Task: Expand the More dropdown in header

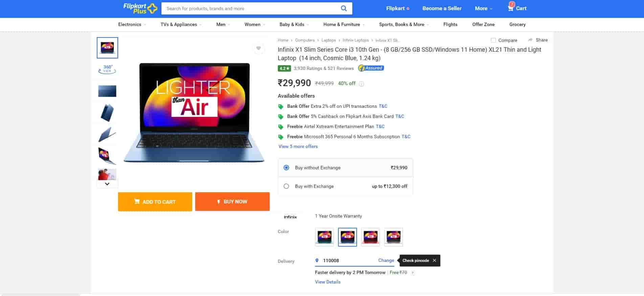Action: click(x=483, y=8)
